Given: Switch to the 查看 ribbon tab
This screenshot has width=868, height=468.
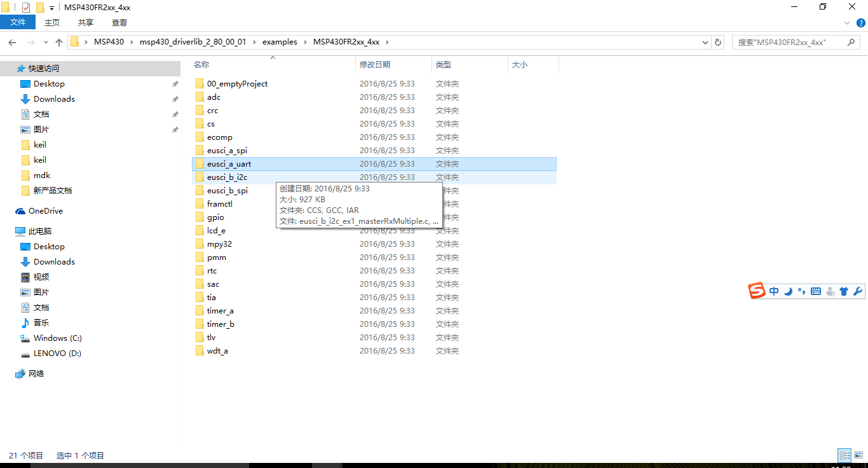Looking at the screenshot, I should tap(119, 22).
